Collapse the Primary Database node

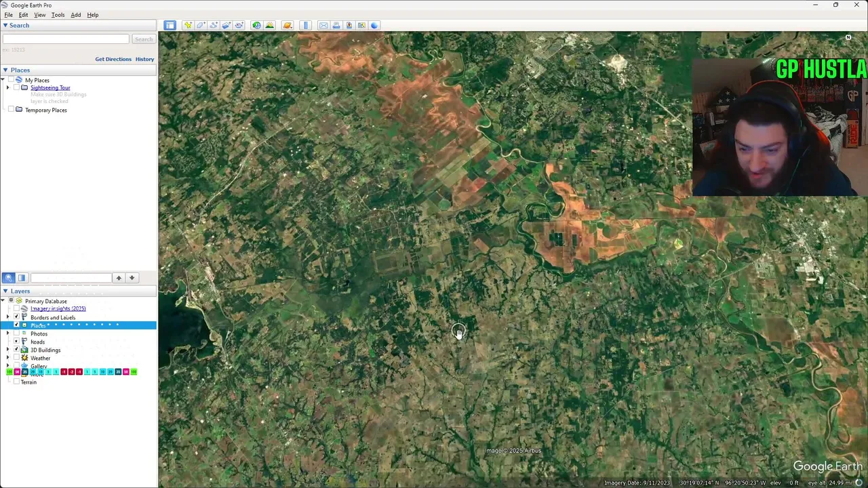[x=3, y=300]
